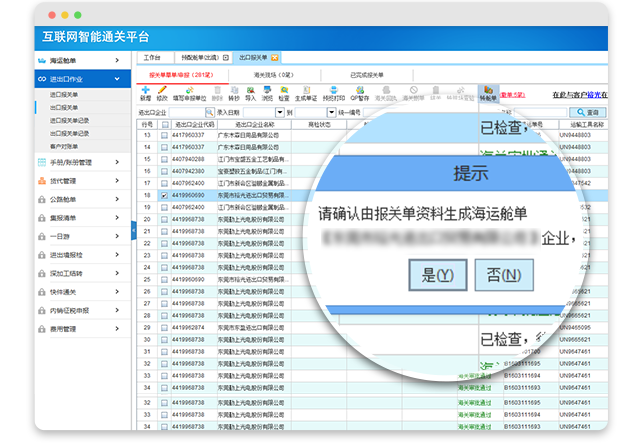Screen dimensions: 640x447
Task: Open 进口报关单 in the sidebar submenu
Action: tap(63, 94)
